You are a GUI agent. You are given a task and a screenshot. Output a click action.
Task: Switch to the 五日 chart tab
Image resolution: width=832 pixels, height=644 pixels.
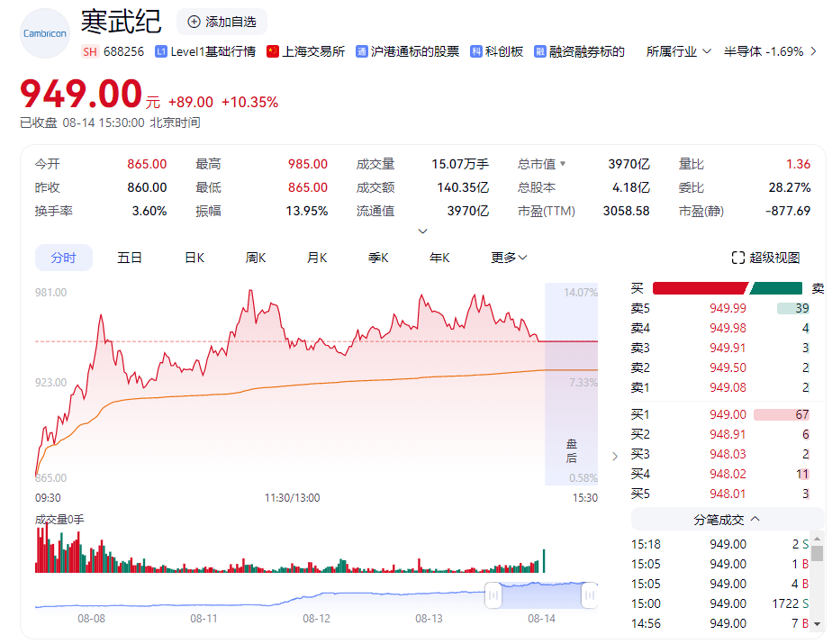click(130, 258)
